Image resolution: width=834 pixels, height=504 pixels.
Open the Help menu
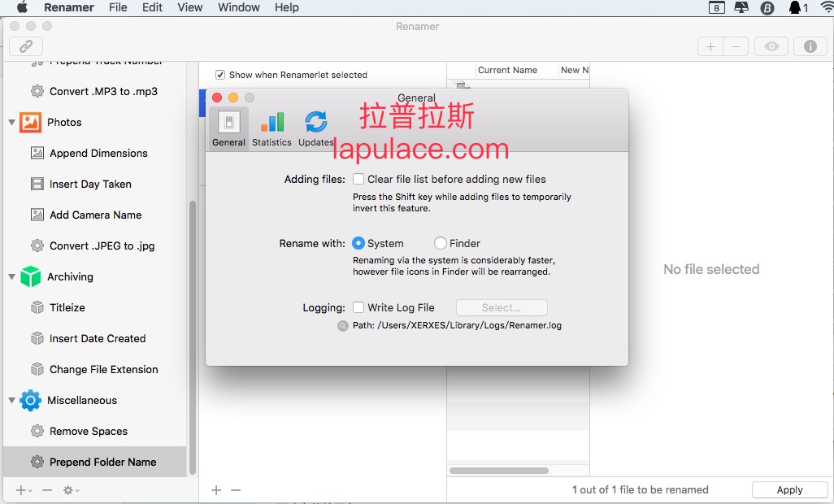pos(287,7)
